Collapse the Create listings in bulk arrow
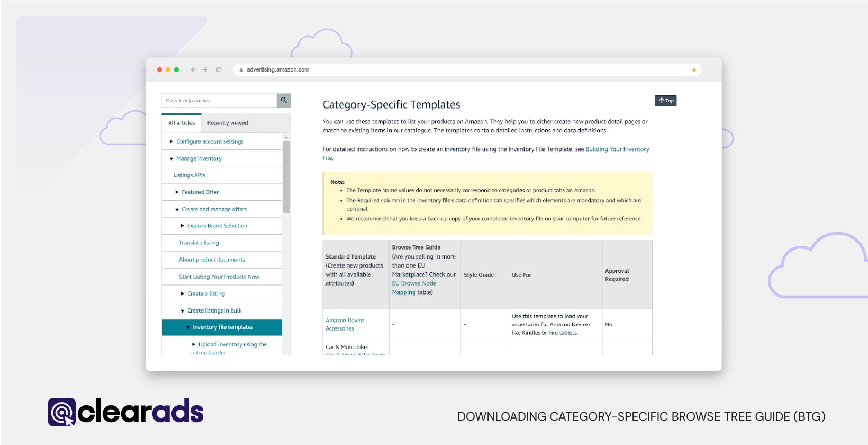 coord(182,311)
